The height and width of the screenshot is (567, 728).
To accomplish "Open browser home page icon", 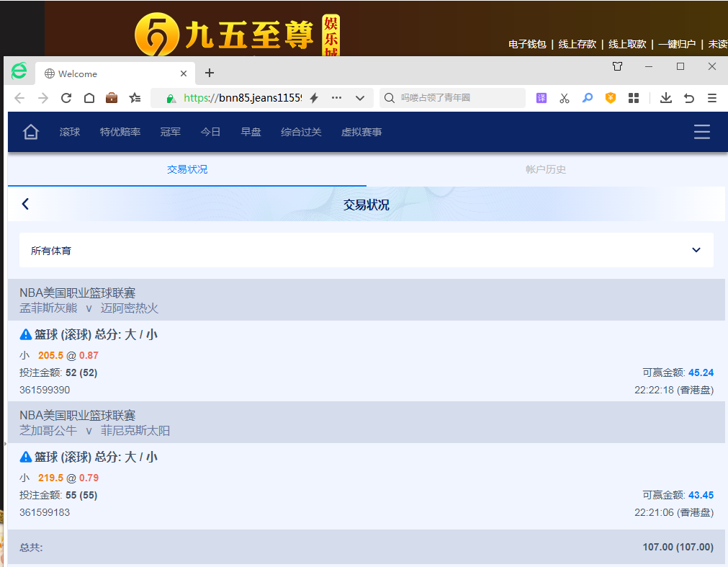I will coord(89,98).
